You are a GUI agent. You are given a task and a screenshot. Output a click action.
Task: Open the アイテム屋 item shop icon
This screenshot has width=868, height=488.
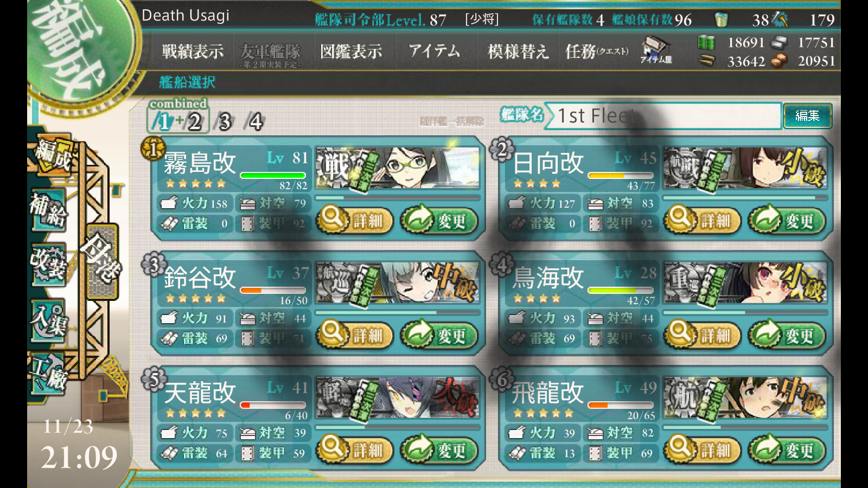click(x=655, y=50)
